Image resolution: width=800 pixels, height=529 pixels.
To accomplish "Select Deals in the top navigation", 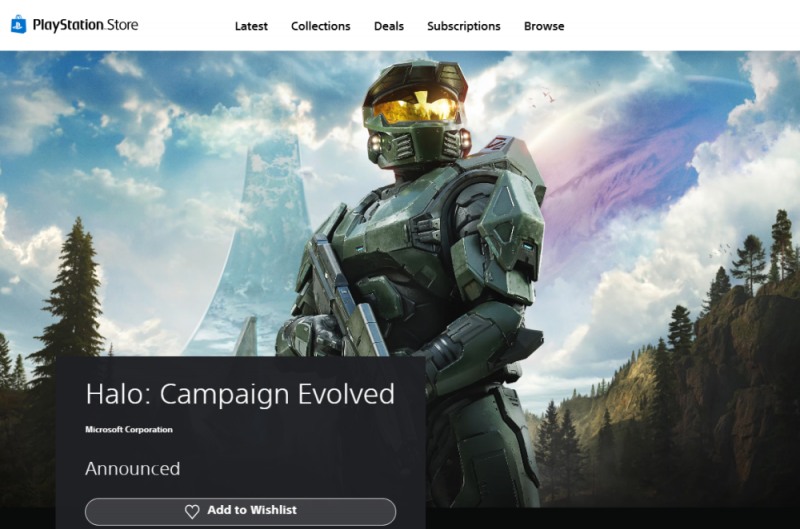I will click(x=388, y=26).
